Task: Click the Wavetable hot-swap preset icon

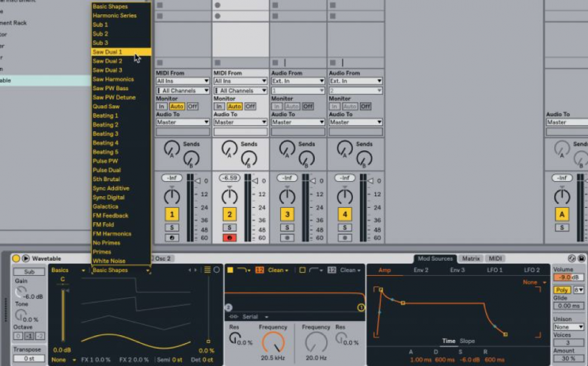Action: pyautogui.click(x=572, y=259)
